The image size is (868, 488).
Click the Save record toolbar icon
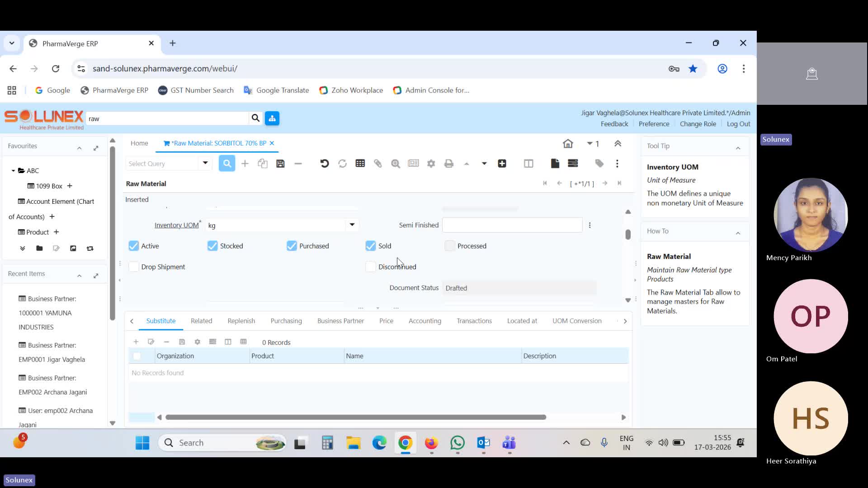(x=280, y=164)
